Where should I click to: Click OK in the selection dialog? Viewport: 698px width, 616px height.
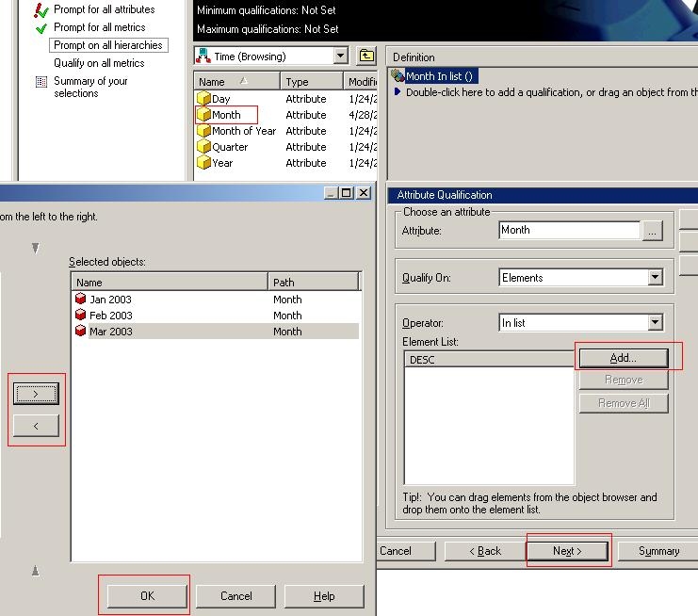pos(147,595)
